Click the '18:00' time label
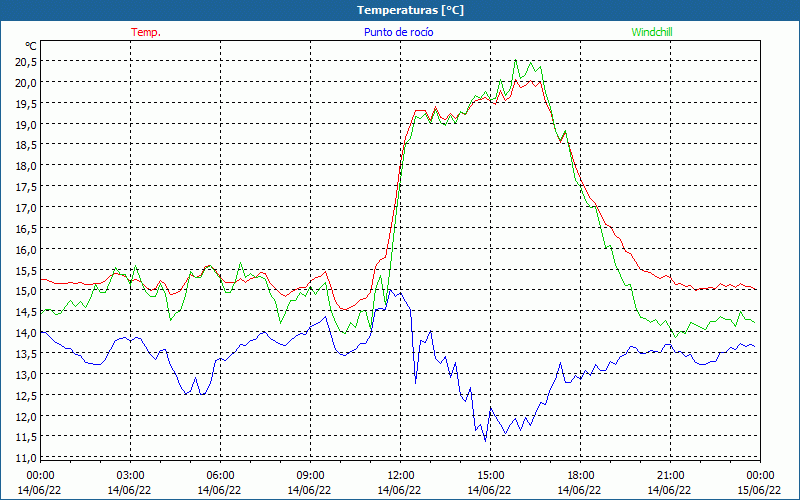 coord(581,475)
